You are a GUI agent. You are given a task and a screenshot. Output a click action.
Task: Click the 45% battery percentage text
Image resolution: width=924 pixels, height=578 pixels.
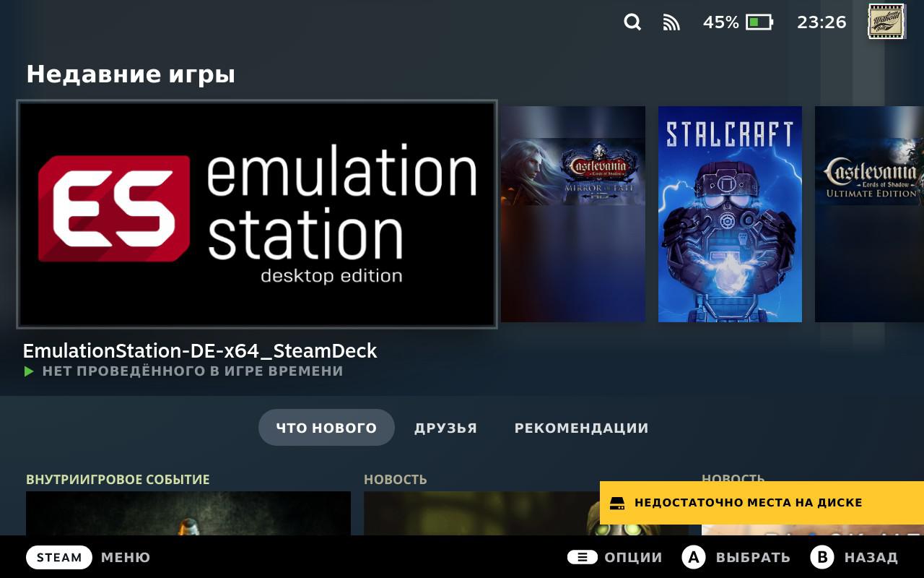pyautogui.click(x=720, y=22)
